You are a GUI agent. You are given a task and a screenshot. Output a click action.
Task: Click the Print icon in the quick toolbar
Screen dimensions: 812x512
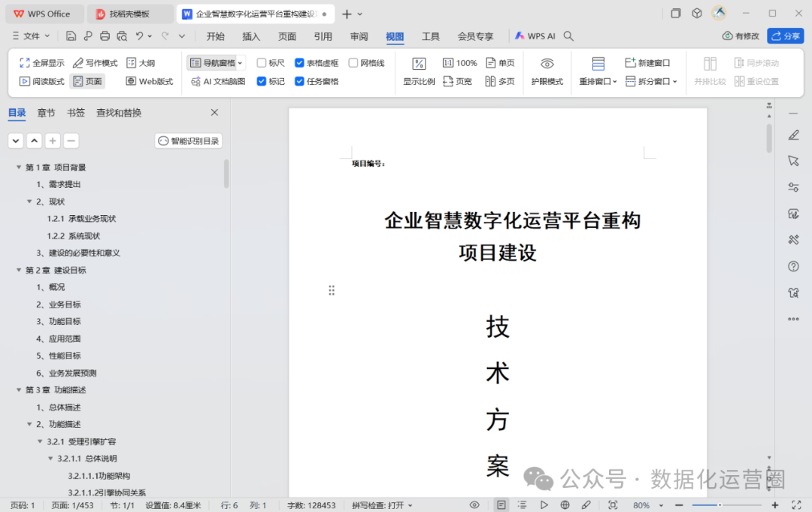pos(105,36)
